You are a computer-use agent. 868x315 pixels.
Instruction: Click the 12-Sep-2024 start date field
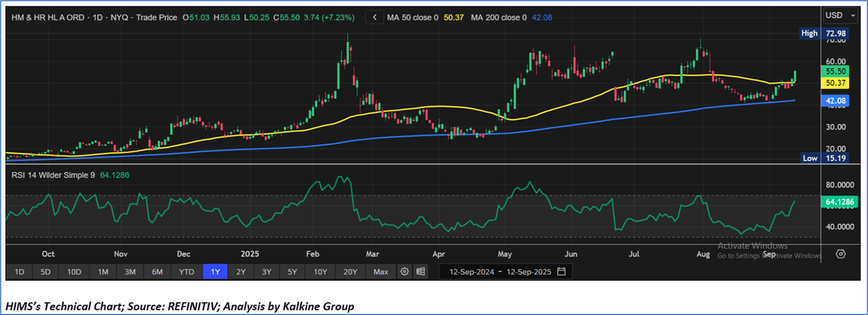pos(471,272)
